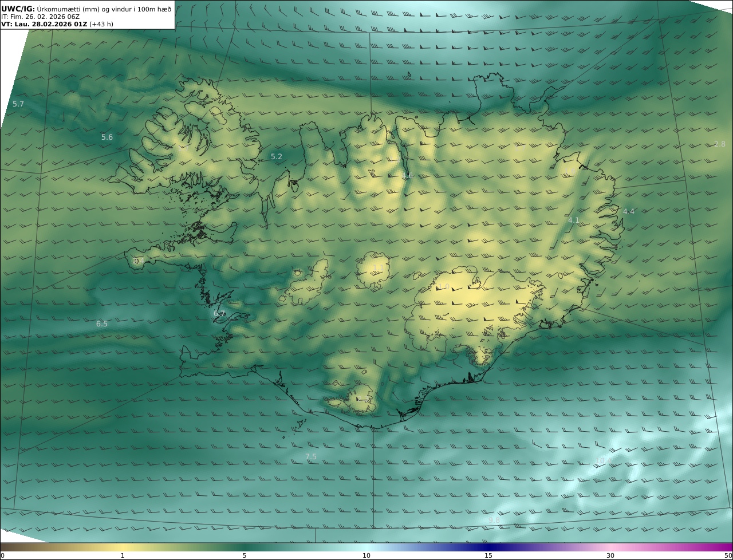The height and width of the screenshot is (560, 733).
Task: Select the 2.8 value label near the east edge
Action: click(720, 144)
